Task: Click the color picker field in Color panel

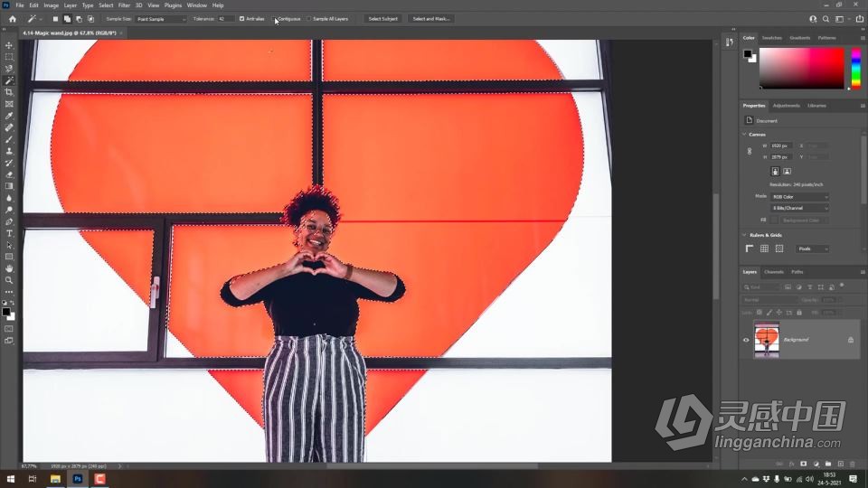Action: point(802,68)
